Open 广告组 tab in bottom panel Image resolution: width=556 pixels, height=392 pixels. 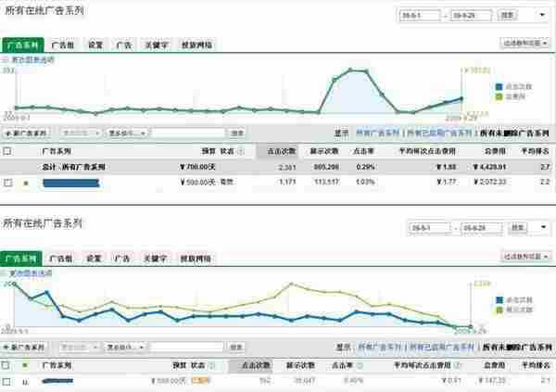click(x=62, y=259)
